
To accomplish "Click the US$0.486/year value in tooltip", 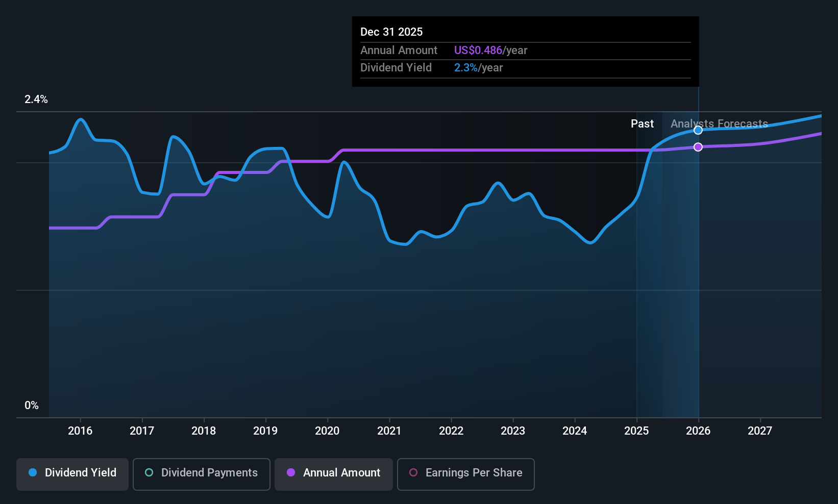I will tap(490, 50).
